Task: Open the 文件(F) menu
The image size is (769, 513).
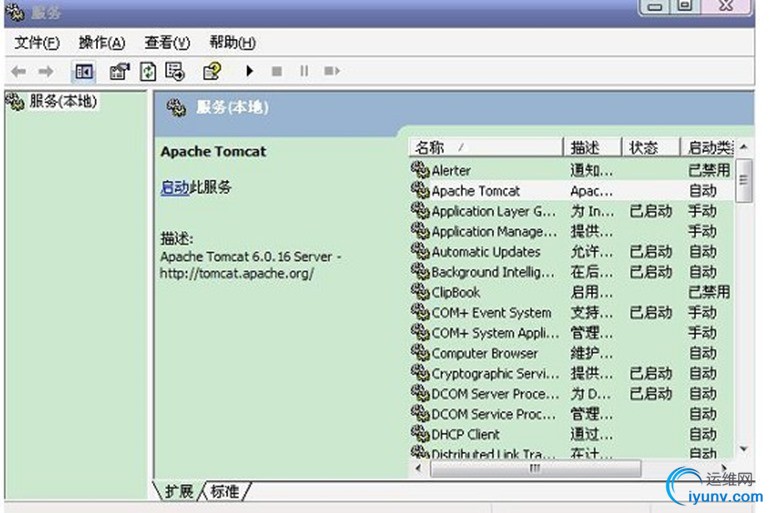Action: pyautogui.click(x=37, y=43)
